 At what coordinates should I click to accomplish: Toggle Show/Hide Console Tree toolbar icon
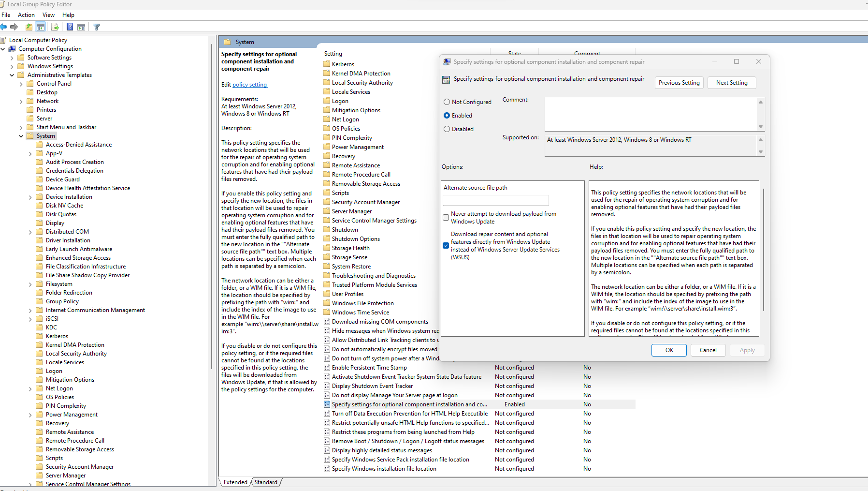tap(41, 27)
